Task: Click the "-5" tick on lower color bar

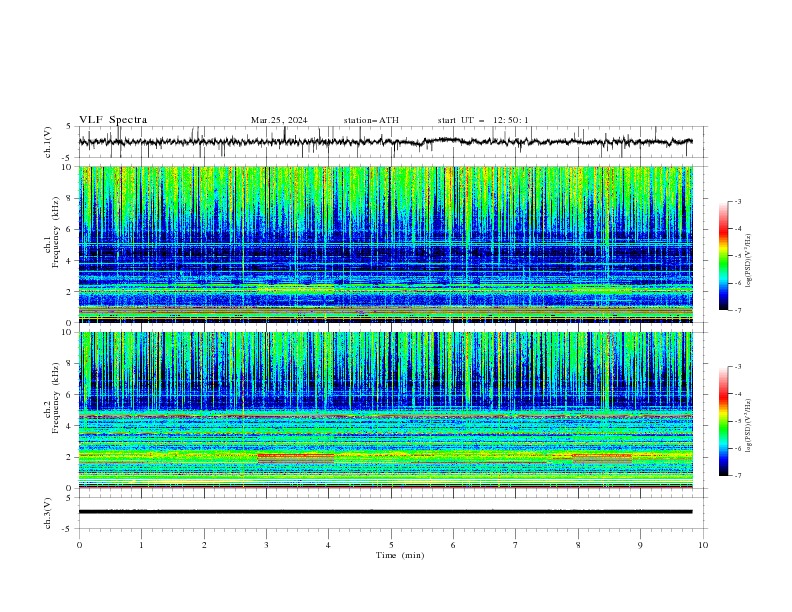Action: click(738, 421)
